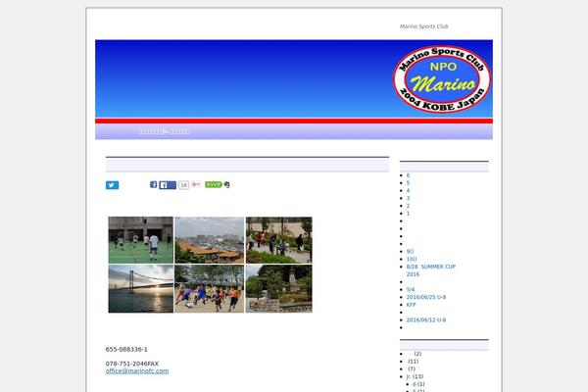Click the Google Plus share icon

pos(196,184)
